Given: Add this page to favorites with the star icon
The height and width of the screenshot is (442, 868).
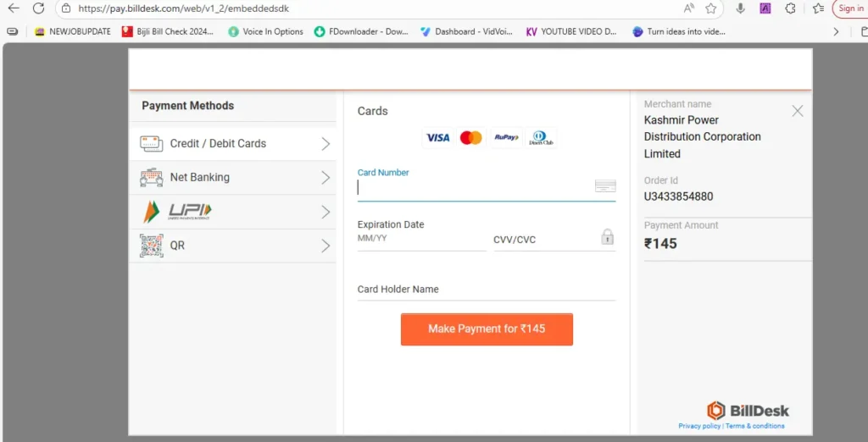Looking at the screenshot, I should click(x=711, y=8).
